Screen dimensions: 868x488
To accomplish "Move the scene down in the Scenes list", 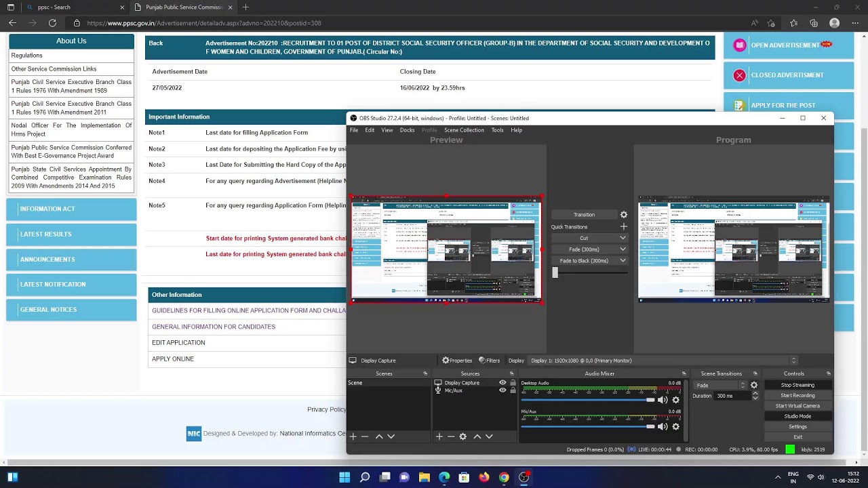I will pyautogui.click(x=391, y=436).
